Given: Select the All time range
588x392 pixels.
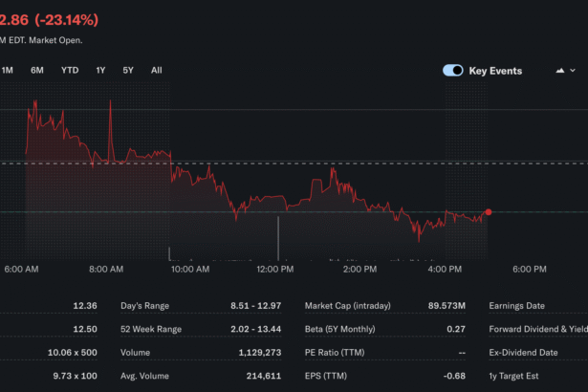Looking at the screenshot, I should [x=157, y=70].
